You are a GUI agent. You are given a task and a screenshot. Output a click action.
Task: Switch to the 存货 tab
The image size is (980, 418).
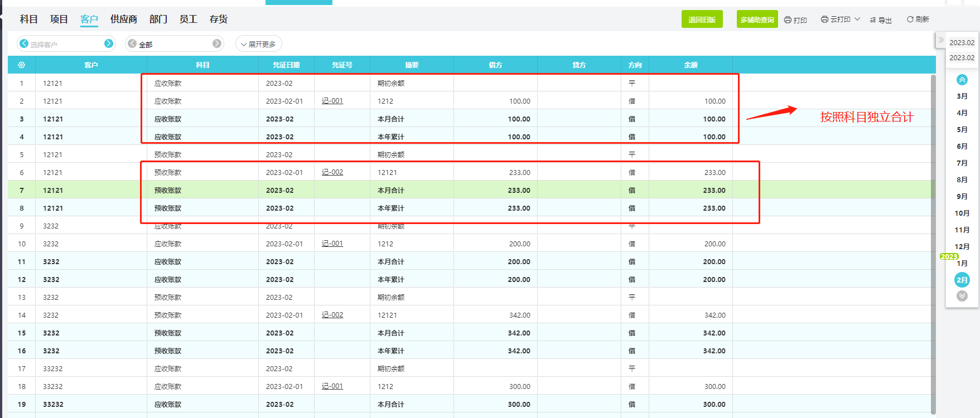[x=218, y=20]
